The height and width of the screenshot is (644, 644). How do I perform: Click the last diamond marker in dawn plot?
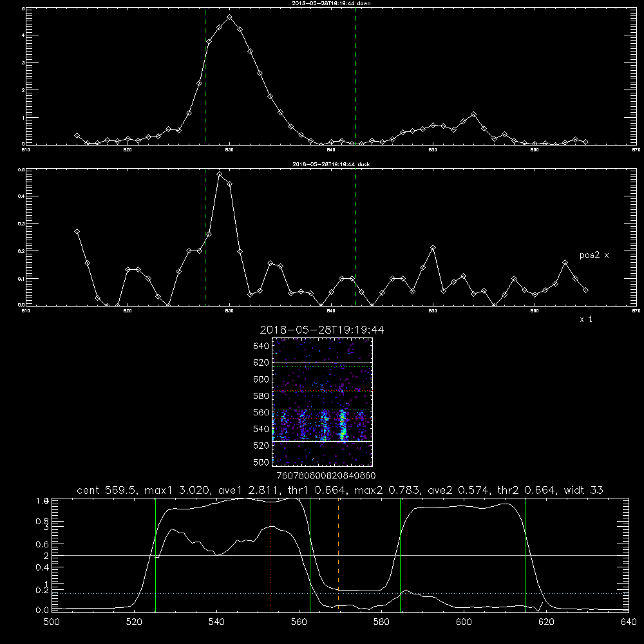click(585, 142)
